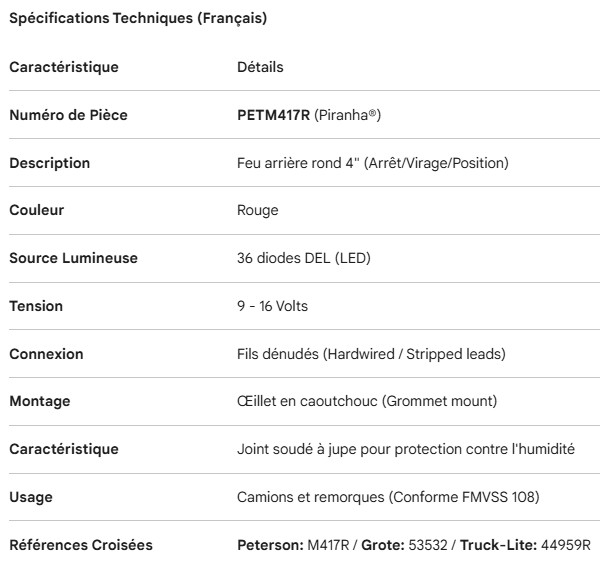Select the Connexion row label
The width and height of the screenshot is (600, 562).
(46, 354)
